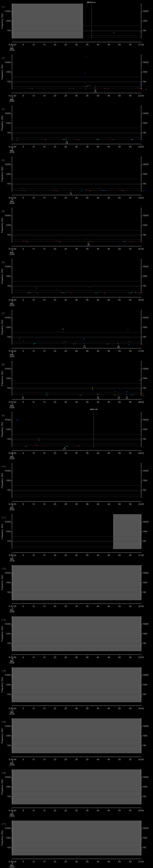Click the blue signal near 10000 Hz in panel 9
The height and width of the screenshot is (868, 153).
[17, 419]
